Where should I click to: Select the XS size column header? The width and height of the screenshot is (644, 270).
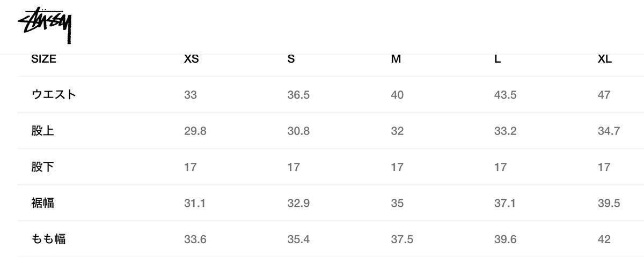[191, 59]
